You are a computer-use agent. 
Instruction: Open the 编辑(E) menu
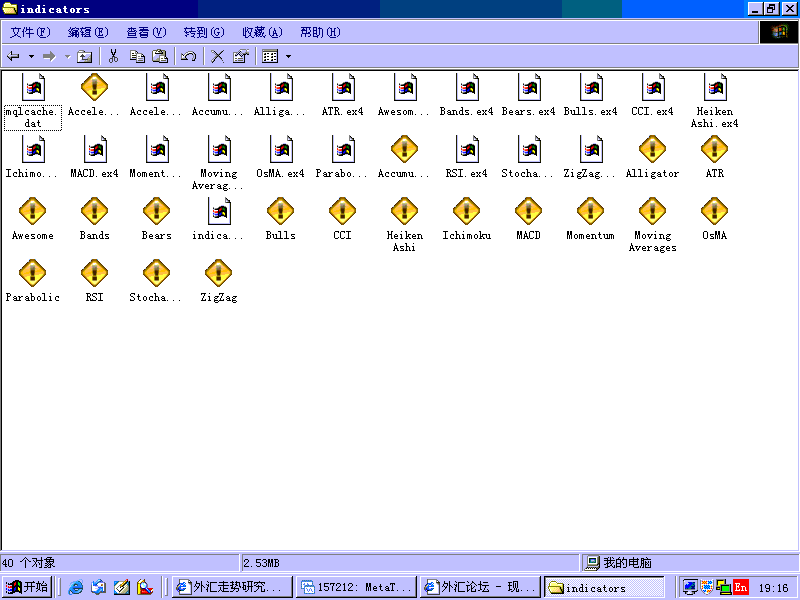point(88,32)
